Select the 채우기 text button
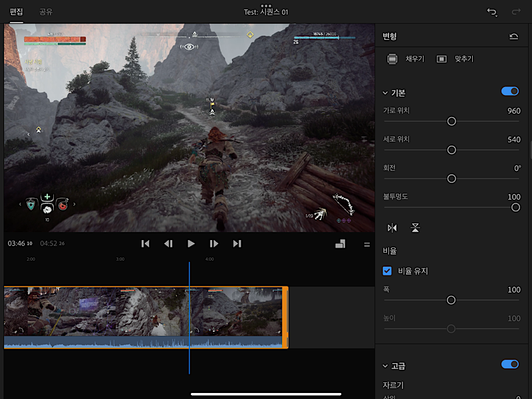Image resolution: width=532 pixels, height=399 pixels. click(415, 59)
